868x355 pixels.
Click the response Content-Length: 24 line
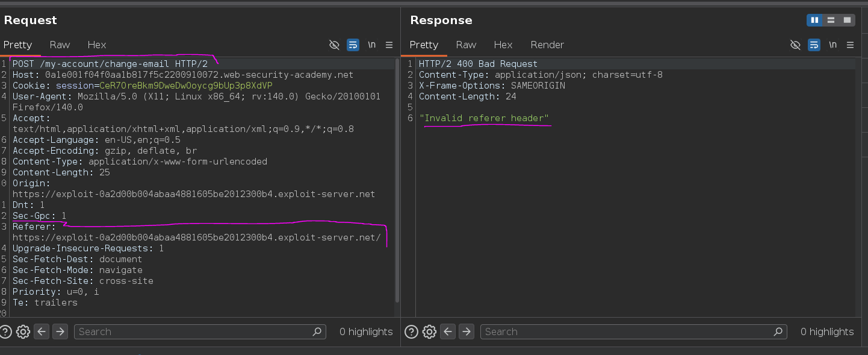pyautogui.click(x=468, y=96)
